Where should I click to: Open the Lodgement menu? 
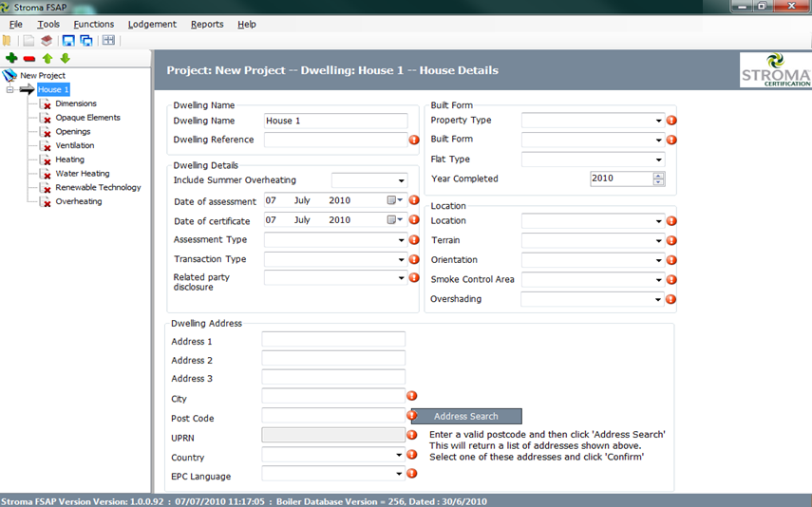[152, 24]
